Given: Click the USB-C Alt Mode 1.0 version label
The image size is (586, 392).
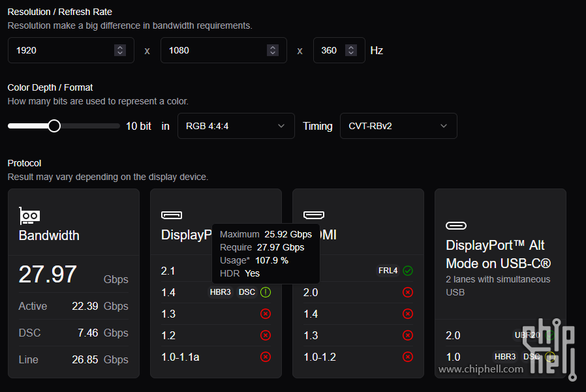Looking at the screenshot, I should [x=453, y=357].
